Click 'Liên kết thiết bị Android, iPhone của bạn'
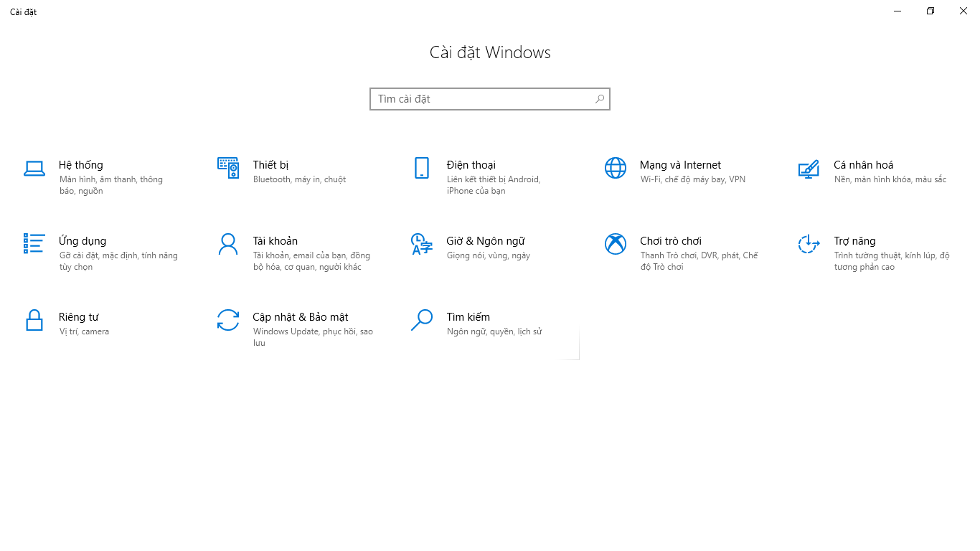The image size is (980, 551). (494, 185)
